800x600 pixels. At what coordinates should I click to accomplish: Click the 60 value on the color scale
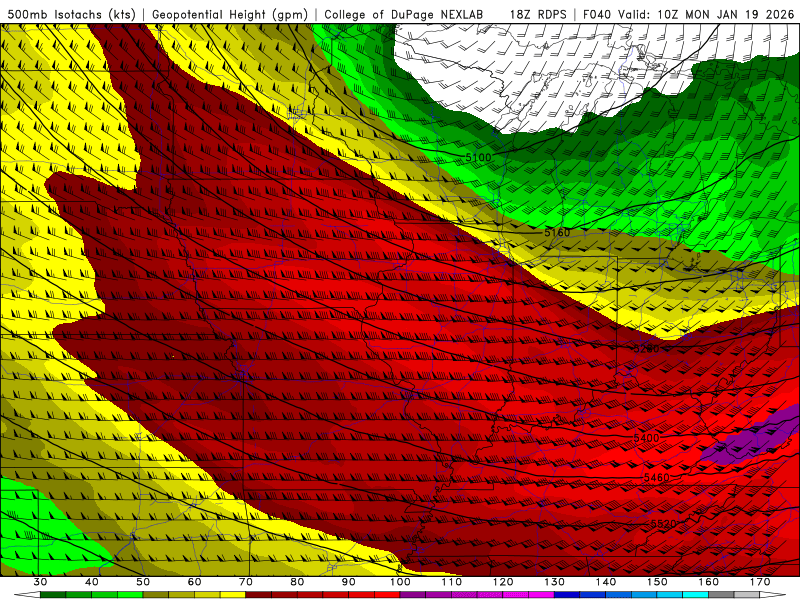pyautogui.click(x=194, y=582)
